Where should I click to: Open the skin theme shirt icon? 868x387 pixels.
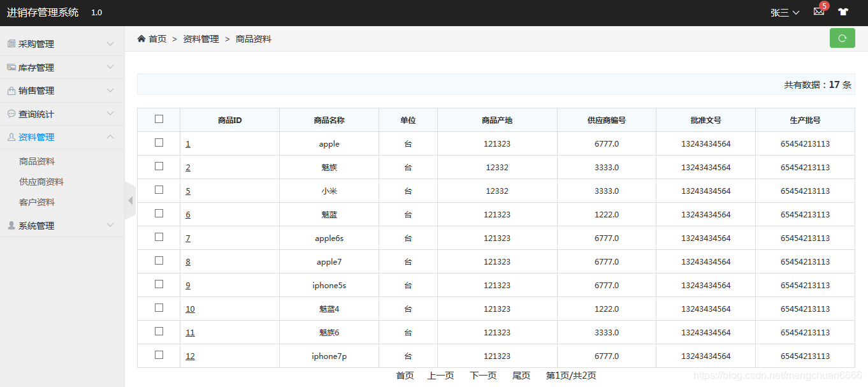tap(843, 12)
